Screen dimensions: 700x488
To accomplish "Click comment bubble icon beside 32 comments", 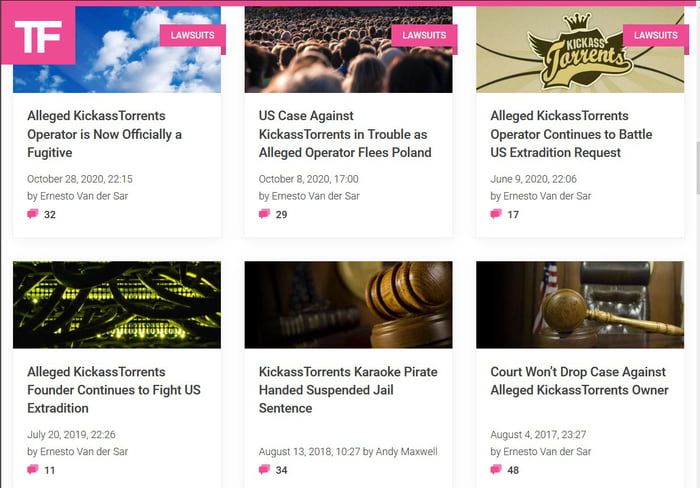I will click(33, 214).
